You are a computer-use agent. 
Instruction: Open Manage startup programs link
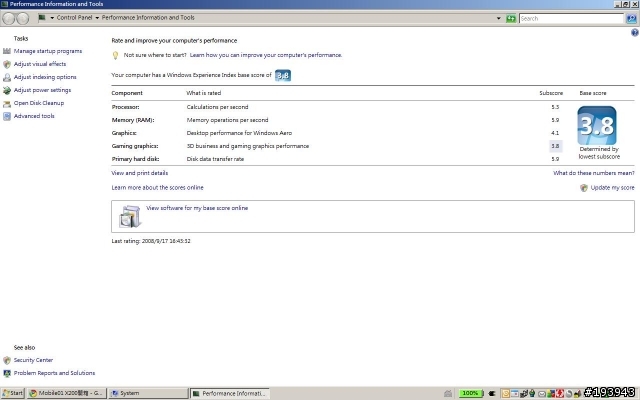click(x=48, y=51)
